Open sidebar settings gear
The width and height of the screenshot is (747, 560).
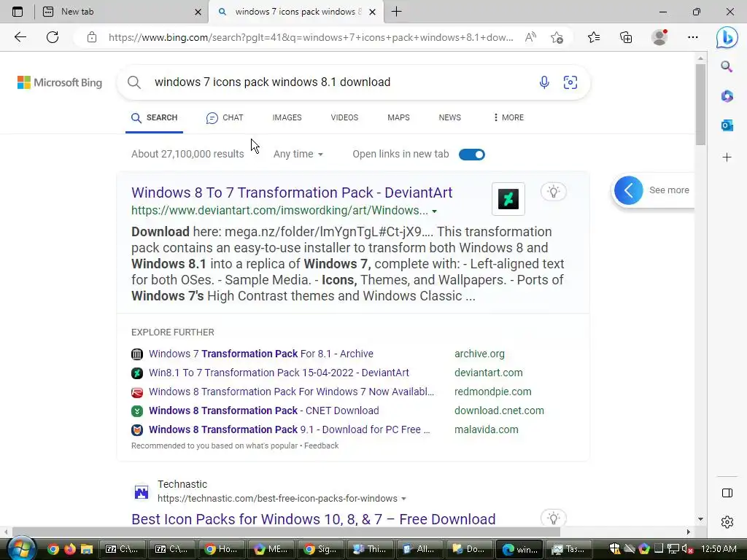[727, 522]
